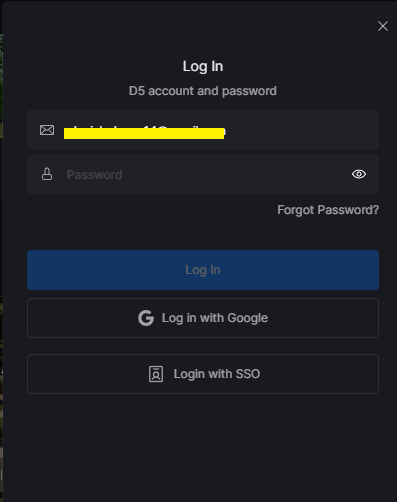Focus the Password input field

click(203, 174)
